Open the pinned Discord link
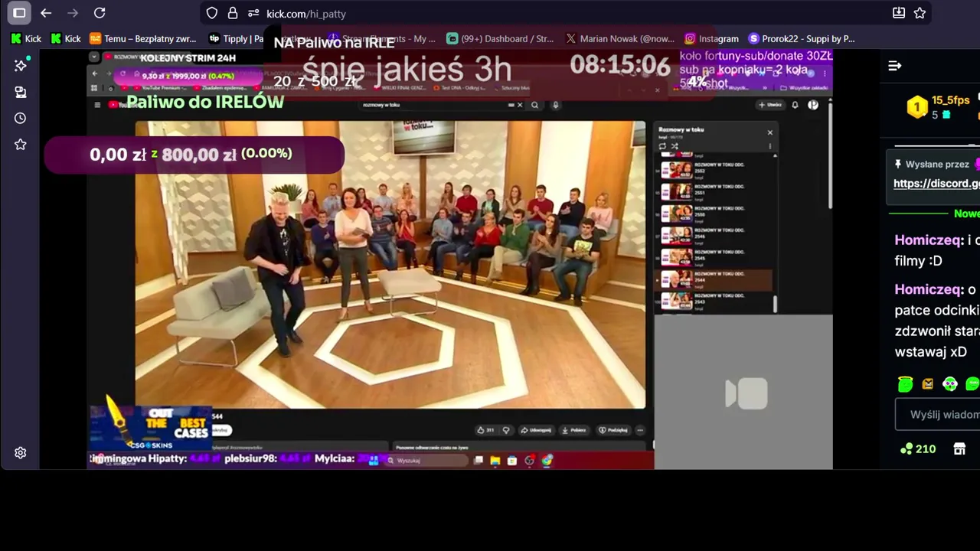This screenshot has width=980, height=551. pos(936,184)
